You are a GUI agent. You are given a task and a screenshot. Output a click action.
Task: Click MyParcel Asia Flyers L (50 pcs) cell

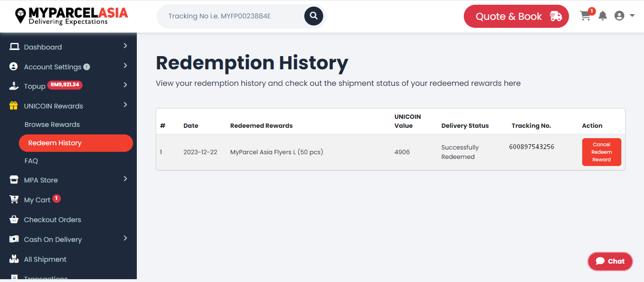pos(276,152)
